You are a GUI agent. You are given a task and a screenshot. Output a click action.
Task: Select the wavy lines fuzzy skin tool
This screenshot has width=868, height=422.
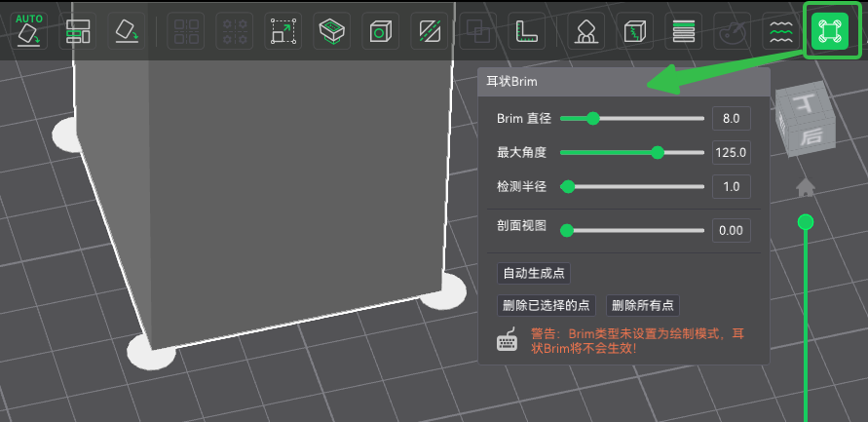pos(780,31)
